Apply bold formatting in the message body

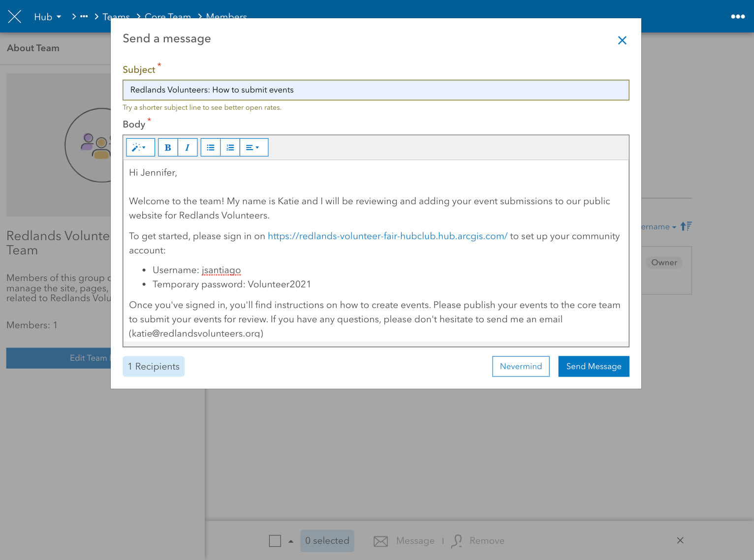click(x=167, y=147)
